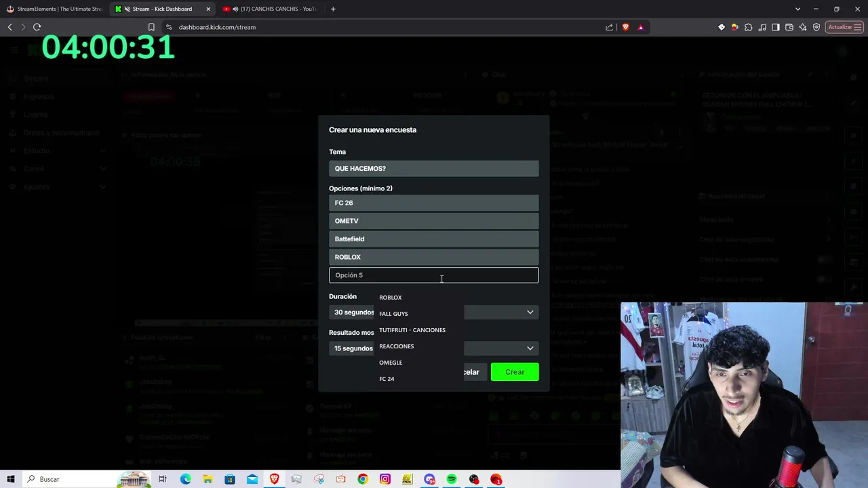Pick OMEGLE from the suggestions

418,363
